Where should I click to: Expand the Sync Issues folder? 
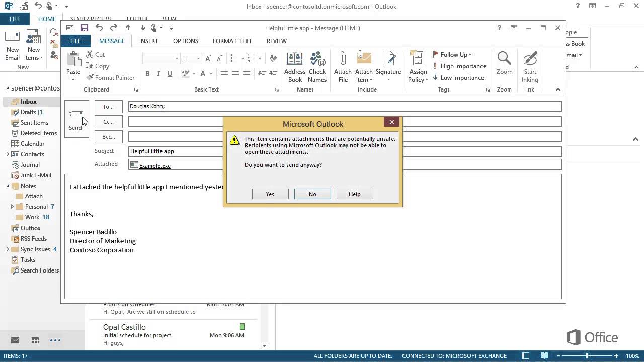click(x=8, y=249)
